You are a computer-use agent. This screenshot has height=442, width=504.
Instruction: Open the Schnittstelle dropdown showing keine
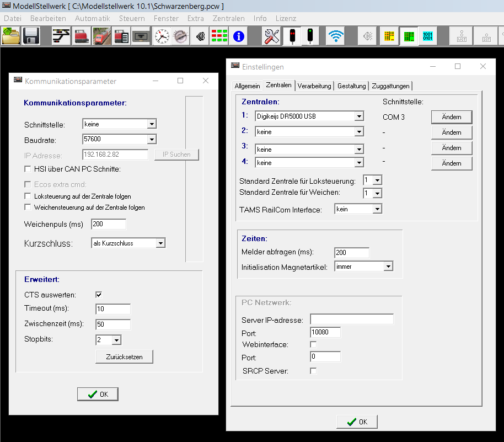119,124
